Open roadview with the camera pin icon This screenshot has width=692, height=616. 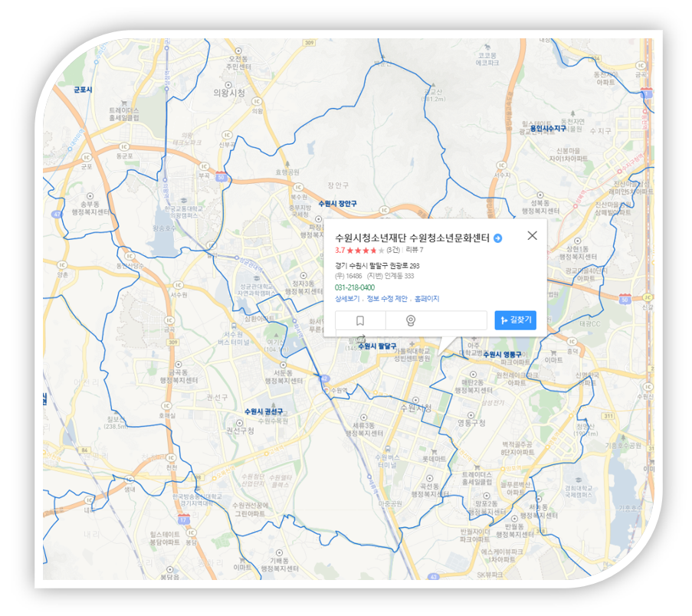pyautogui.click(x=411, y=321)
